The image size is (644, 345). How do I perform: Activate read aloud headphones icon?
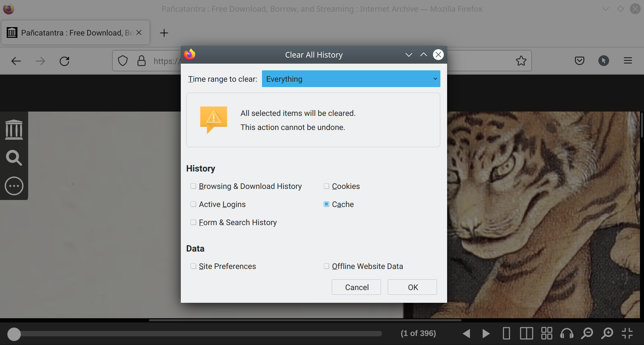point(567,333)
